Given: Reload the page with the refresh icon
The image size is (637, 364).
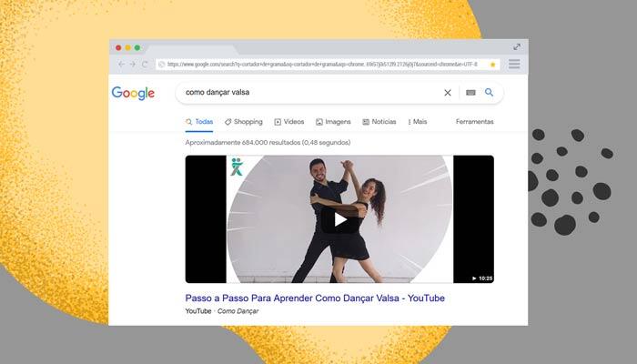Looking at the screenshot, I should pyautogui.click(x=145, y=65).
